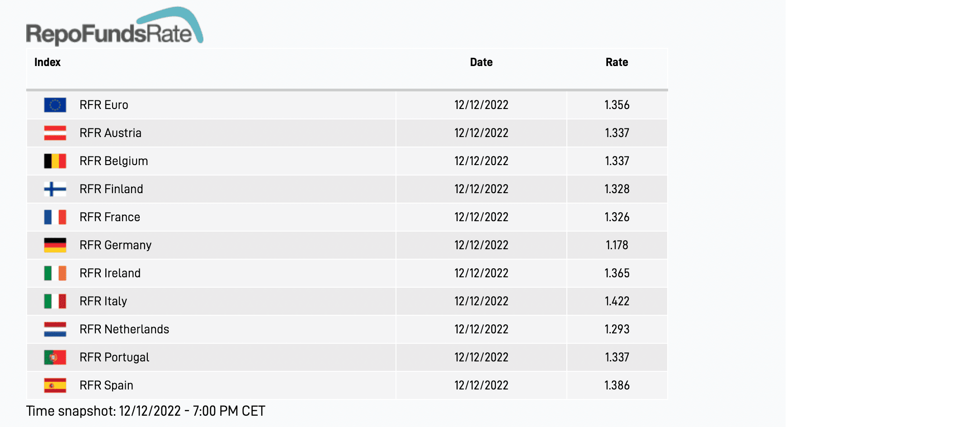
Task: Click the Ireland flag icon
Action: click(x=55, y=273)
